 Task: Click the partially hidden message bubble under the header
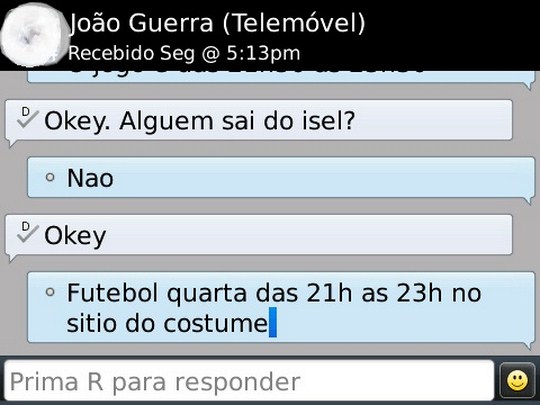pyautogui.click(x=281, y=76)
